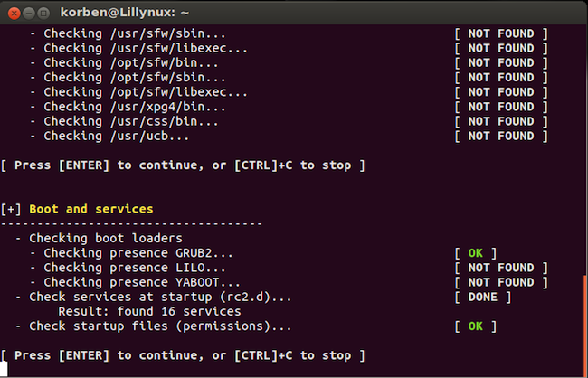The image size is (588, 378).
Task: Click the yellow 'Boot and services' heading
Action: click(91, 209)
